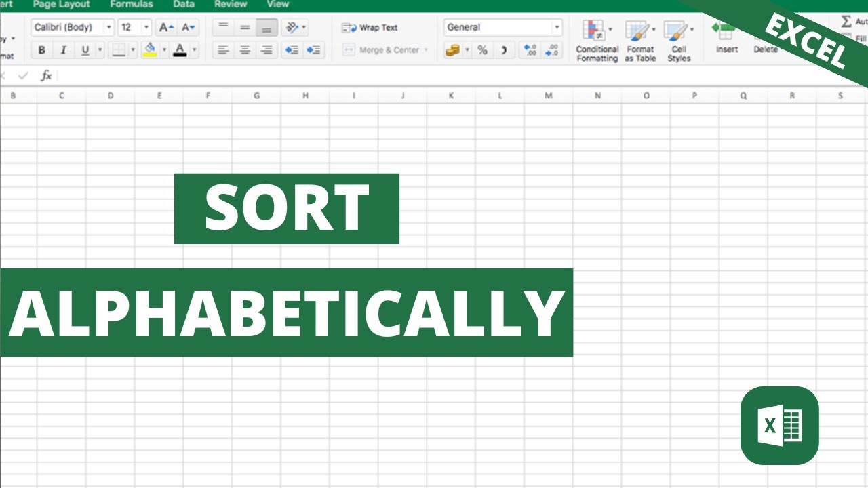Toggle left text alignment
The image size is (868, 488).
(223, 50)
